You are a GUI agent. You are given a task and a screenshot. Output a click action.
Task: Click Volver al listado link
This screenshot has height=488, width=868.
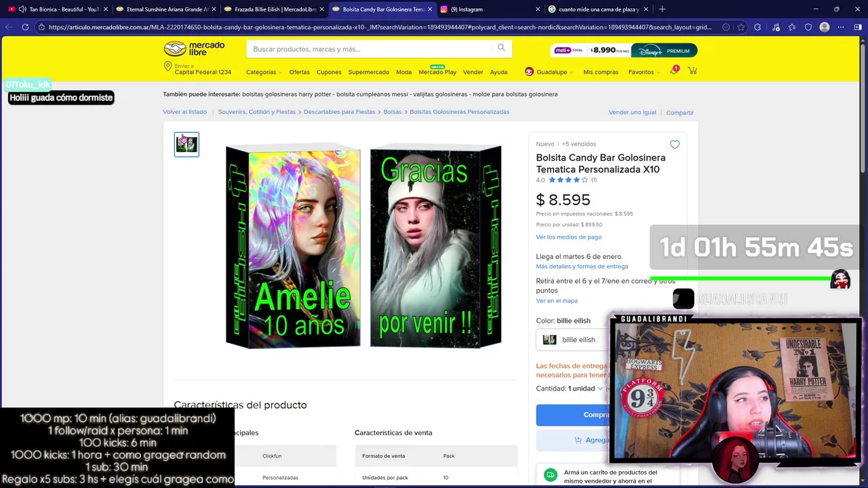click(x=184, y=112)
